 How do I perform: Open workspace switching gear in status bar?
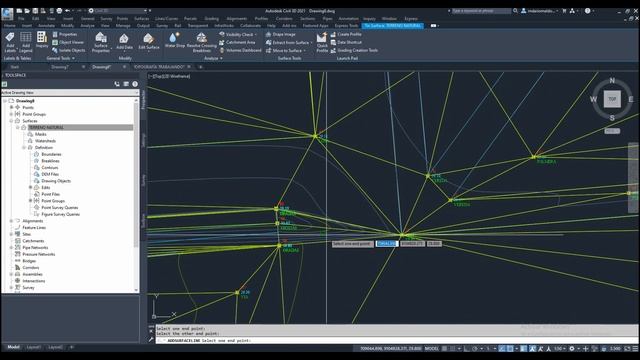pos(572,349)
